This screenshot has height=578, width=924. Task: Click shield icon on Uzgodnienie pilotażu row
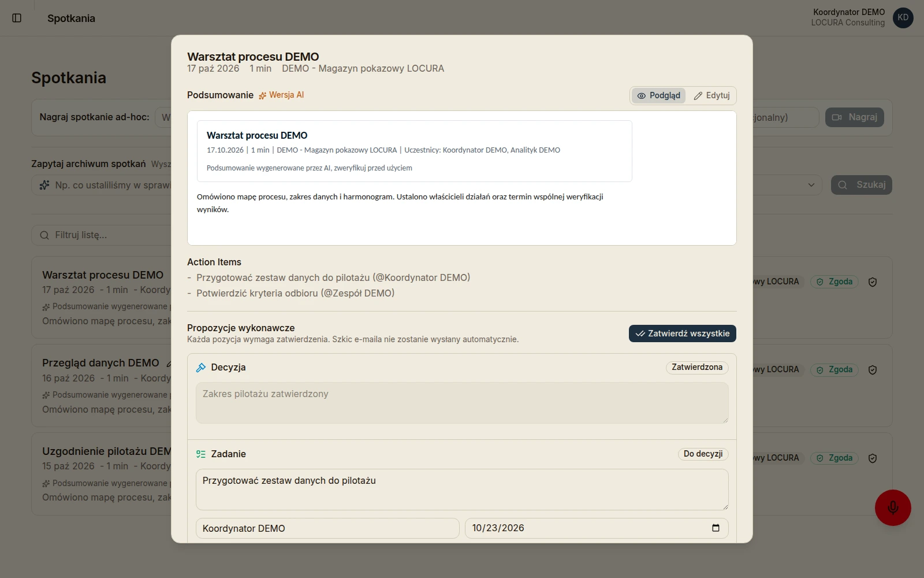pyautogui.click(x=873, y=458)
